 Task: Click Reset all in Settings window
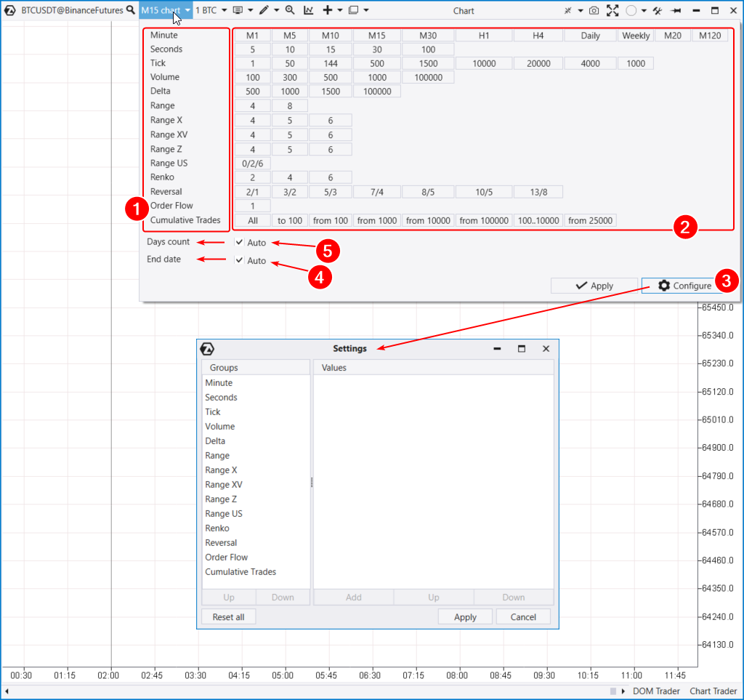tap(228, 617)
